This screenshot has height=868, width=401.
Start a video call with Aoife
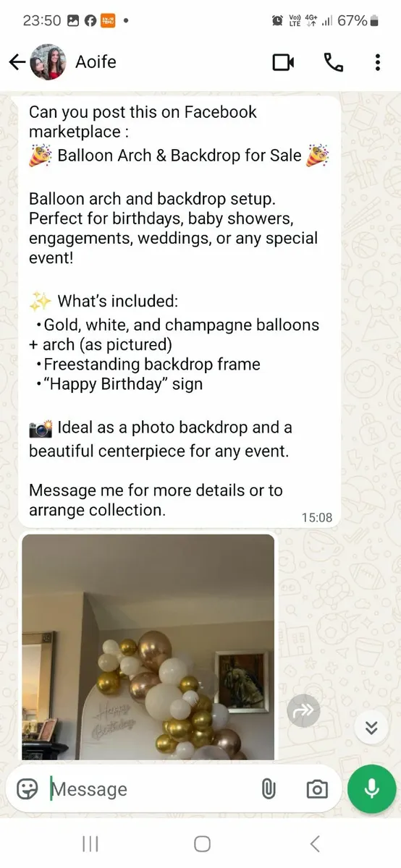click(x=284, y=62)
